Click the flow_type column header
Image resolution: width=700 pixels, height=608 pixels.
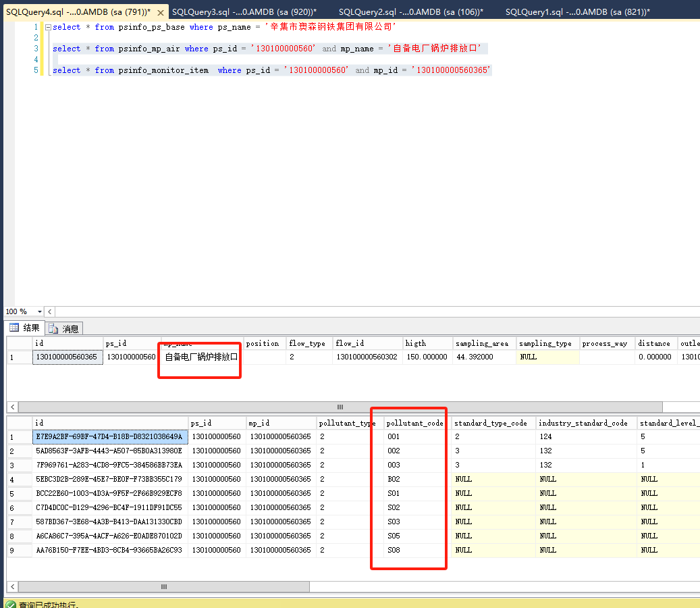point(309,343)
